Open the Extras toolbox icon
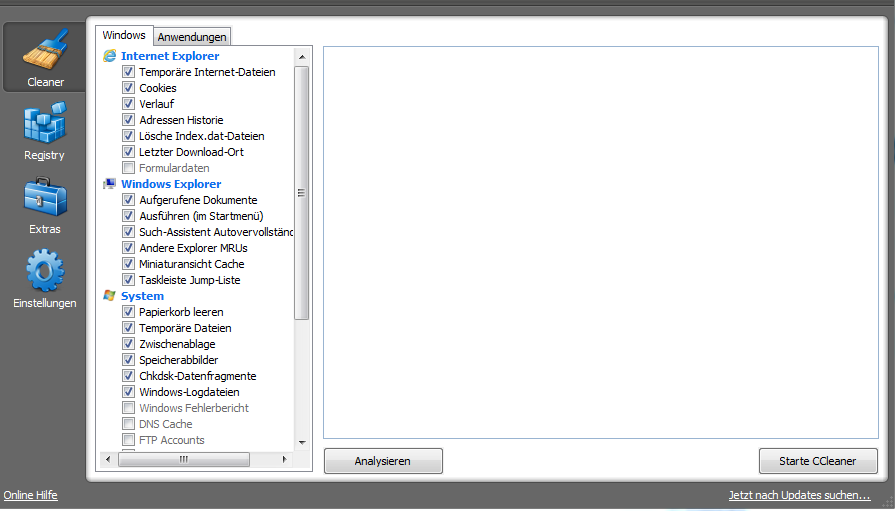The height and width of the screenshot is (511, 895). 45,198
